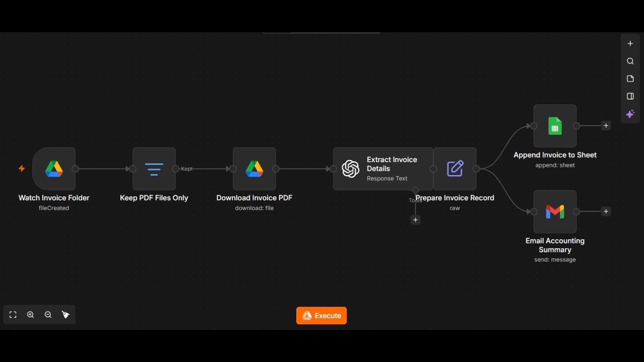Add a tool below Extract Invoice Details

(x=415, y=220)
